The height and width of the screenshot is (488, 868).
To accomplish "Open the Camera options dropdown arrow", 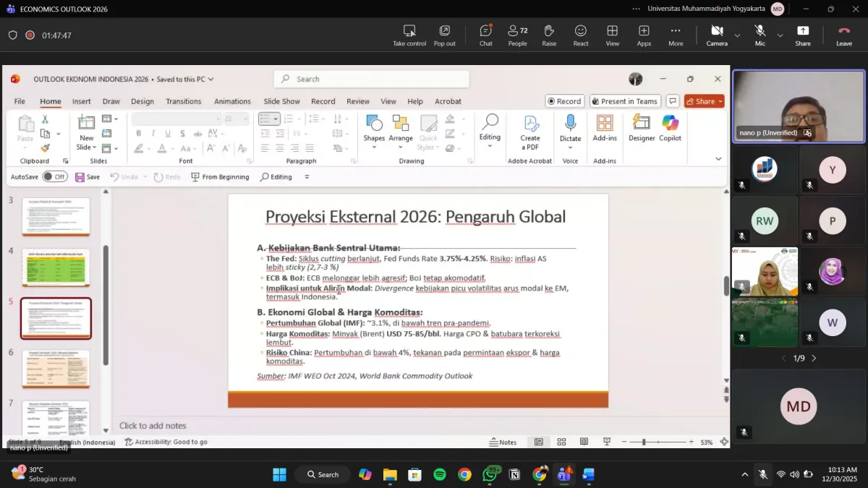I will (737, 35).
